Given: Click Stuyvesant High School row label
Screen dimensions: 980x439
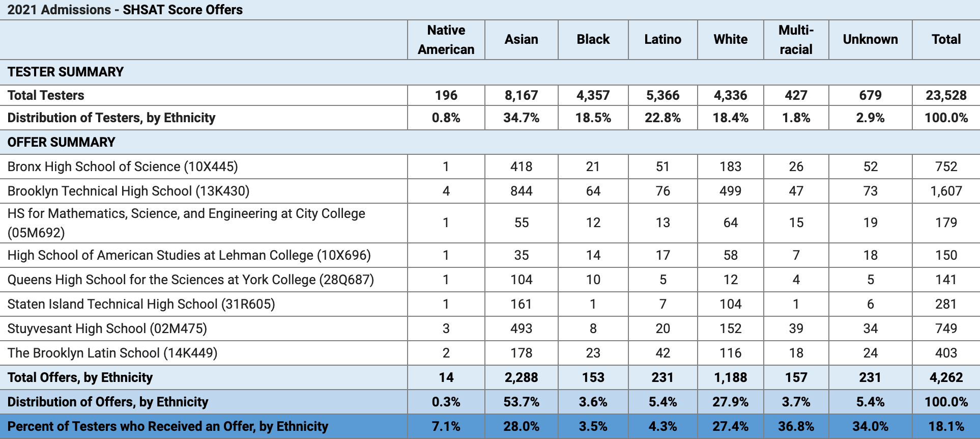Looking at the screenshot, I should (x=107, y=328).
